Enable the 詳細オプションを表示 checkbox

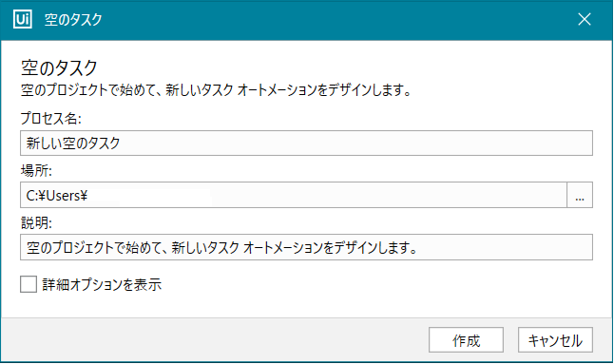click(x=29, y=284)
